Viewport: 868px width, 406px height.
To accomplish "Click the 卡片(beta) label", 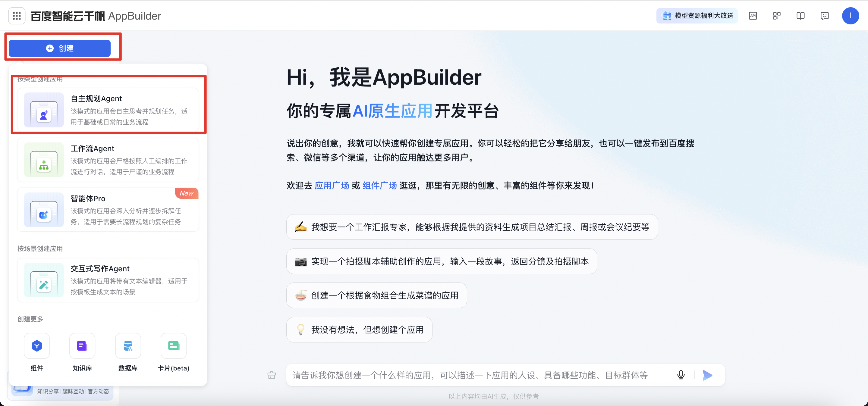I will click(174, 368).
